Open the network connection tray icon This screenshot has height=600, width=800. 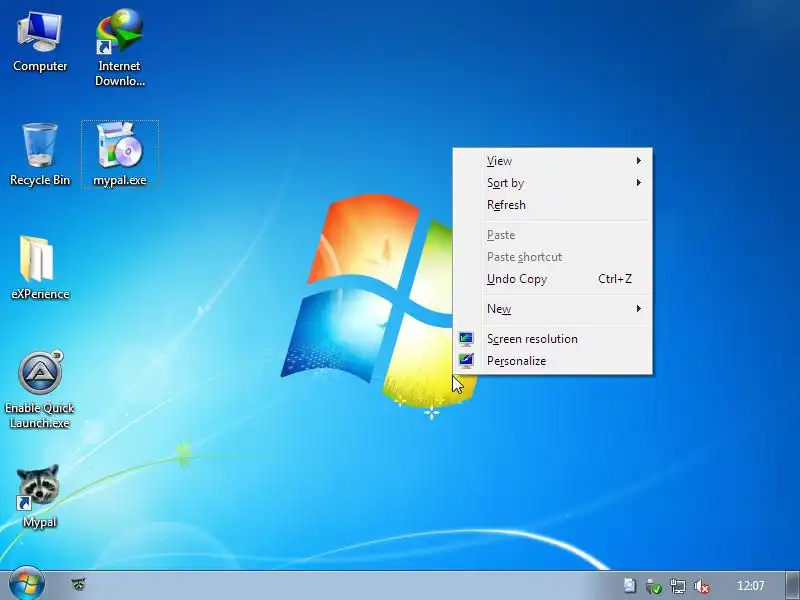pos(678,586)
